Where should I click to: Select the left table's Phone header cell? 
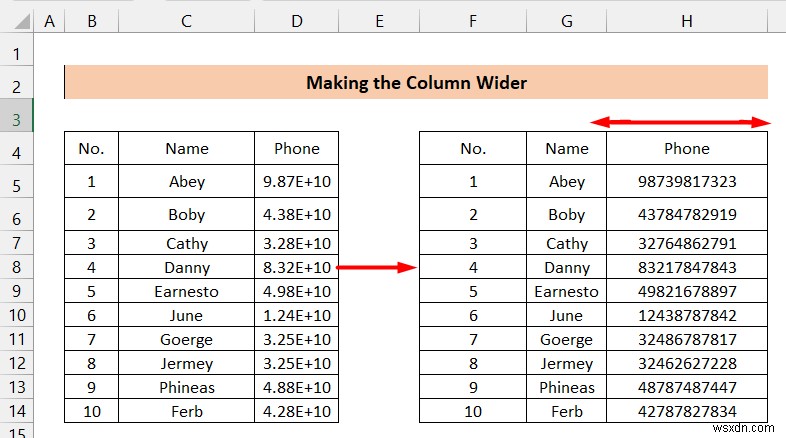coord(297,148)
